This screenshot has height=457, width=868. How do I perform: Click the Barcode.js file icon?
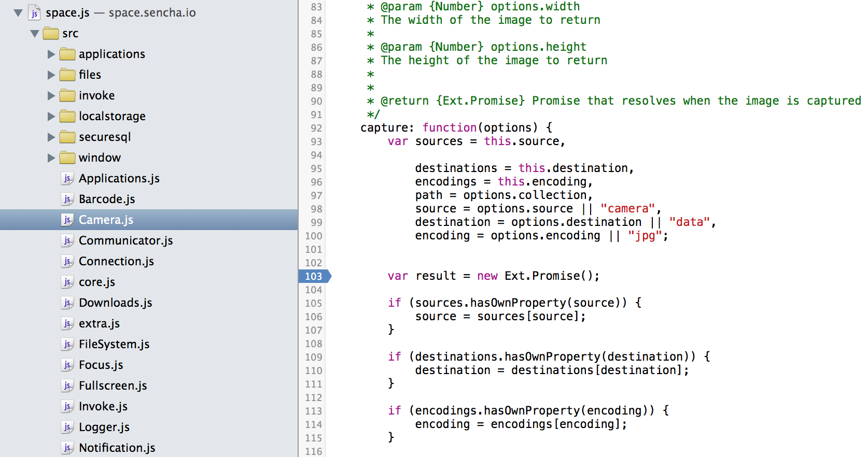[x=67, y=199]
